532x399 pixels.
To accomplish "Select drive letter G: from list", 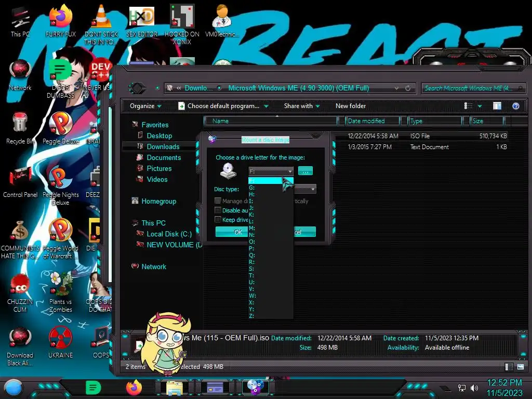I will click(271, 188).
